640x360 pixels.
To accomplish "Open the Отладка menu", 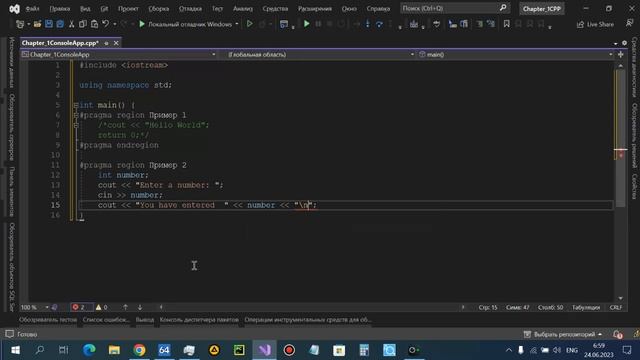I will [190, 9].
